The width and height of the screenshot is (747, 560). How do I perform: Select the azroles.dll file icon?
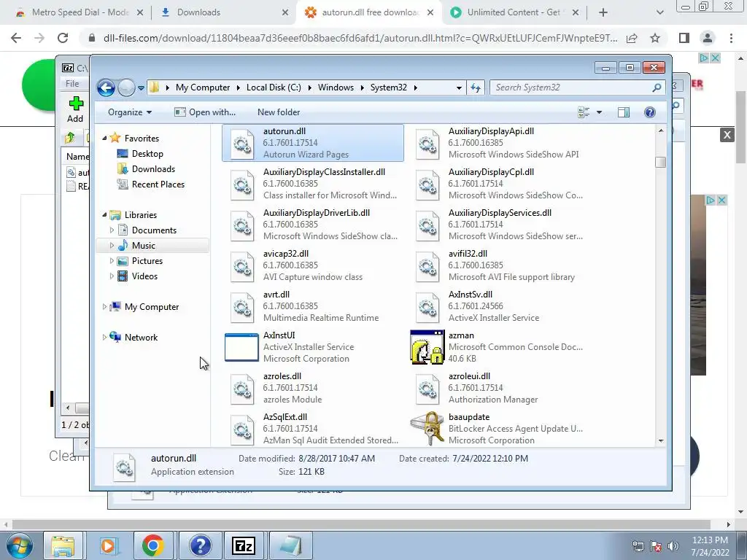coord(242,389)
